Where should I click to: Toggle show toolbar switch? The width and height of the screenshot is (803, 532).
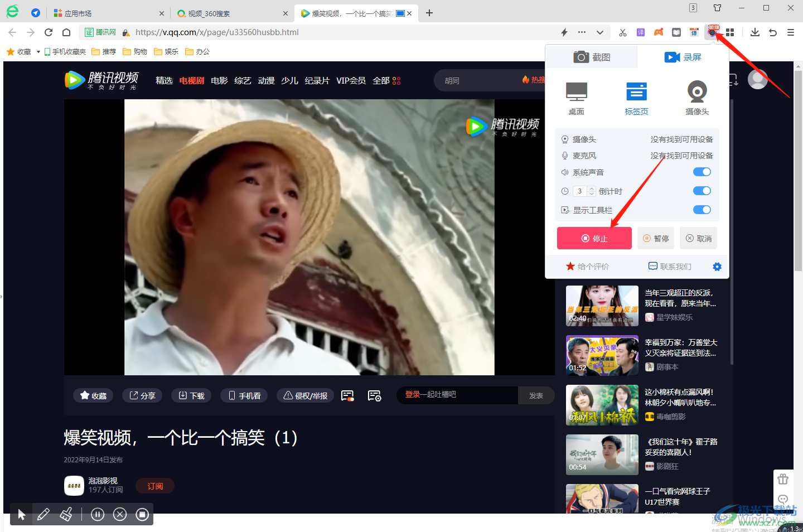pyautogui.click(x=702, y=210)
